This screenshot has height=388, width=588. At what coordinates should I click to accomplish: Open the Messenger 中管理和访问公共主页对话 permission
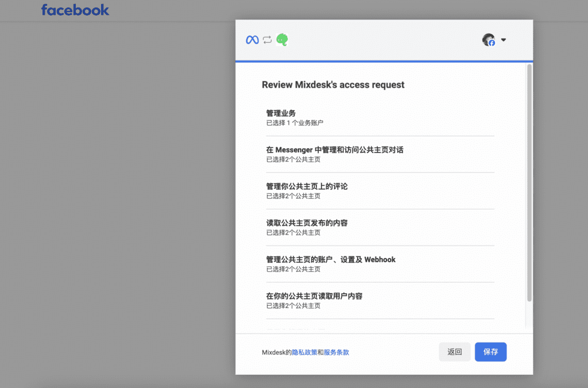click(335, 150)
